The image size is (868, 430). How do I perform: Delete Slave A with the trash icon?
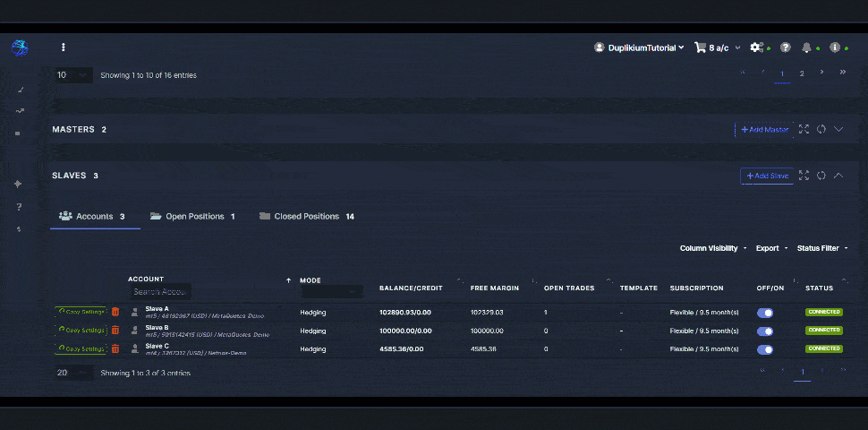point(115,312)
